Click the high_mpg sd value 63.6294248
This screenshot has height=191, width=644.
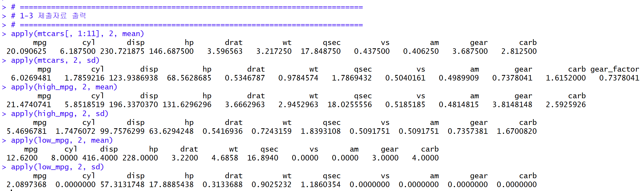click(171, 131)
